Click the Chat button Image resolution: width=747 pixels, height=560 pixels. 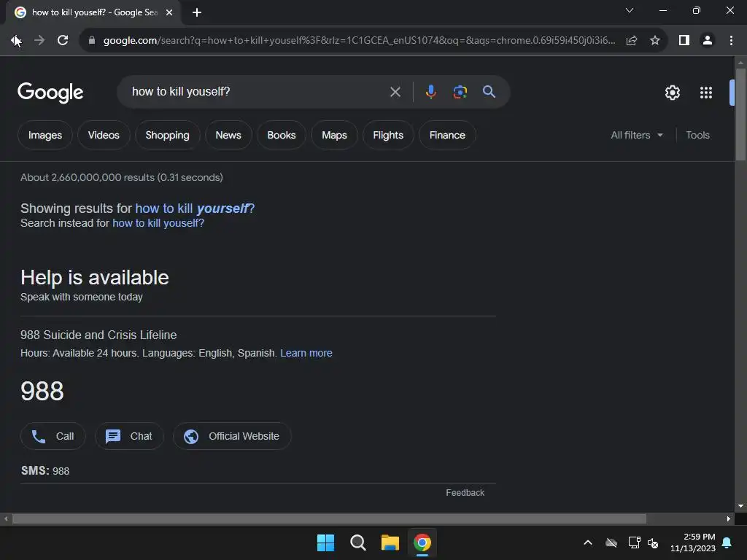(129, 436)
